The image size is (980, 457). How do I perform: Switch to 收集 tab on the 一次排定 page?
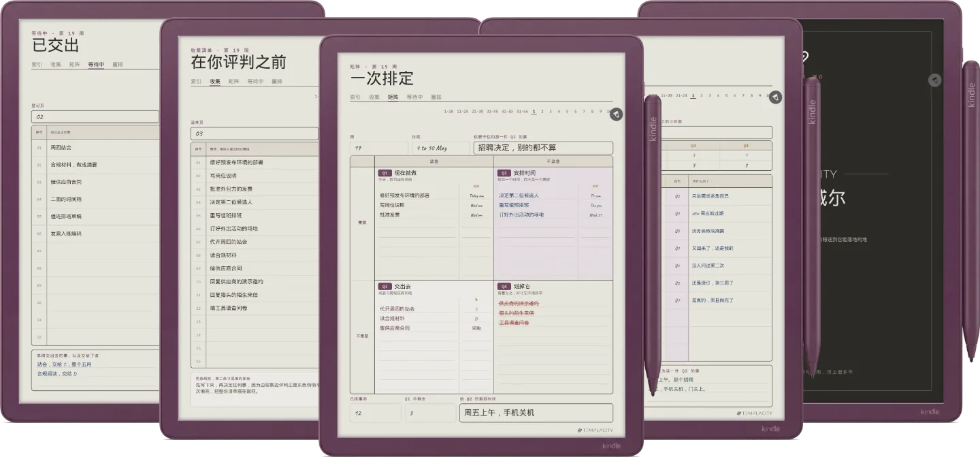[374, 97]
